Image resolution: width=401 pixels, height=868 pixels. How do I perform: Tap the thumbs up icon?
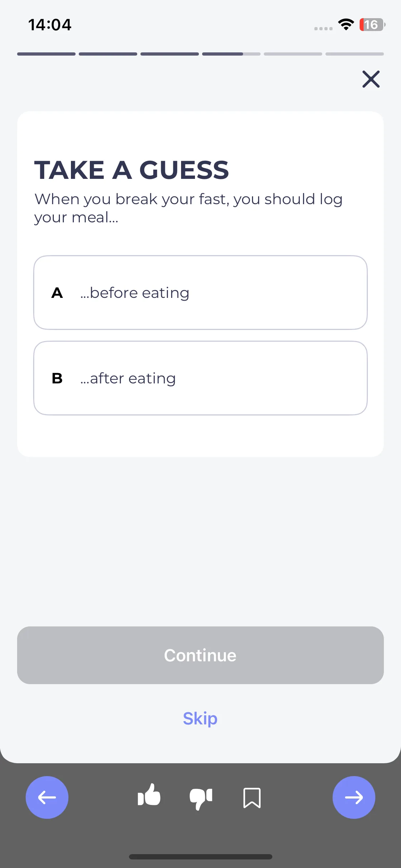pyautogui.click(x=149, y=795)
